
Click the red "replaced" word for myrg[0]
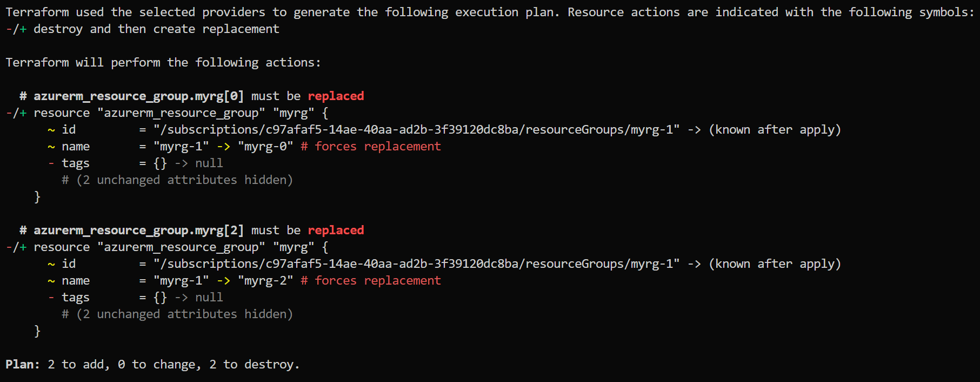tap(336, 96)
